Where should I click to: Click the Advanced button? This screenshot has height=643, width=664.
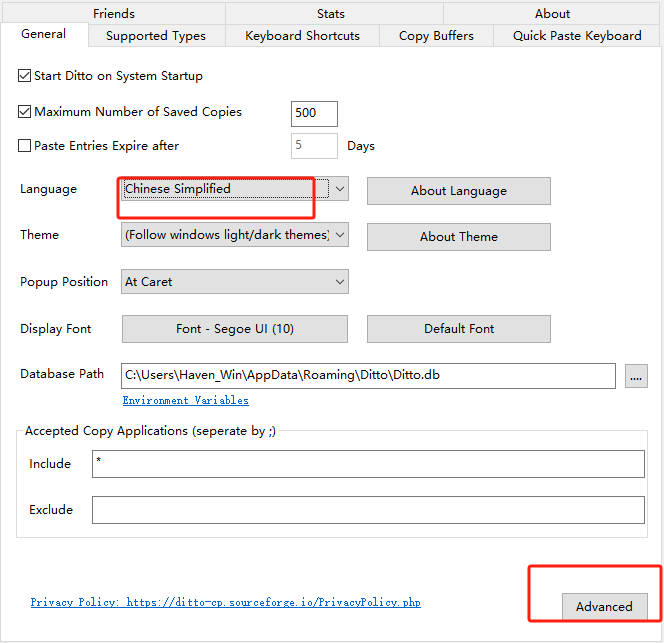coord(604,607)
